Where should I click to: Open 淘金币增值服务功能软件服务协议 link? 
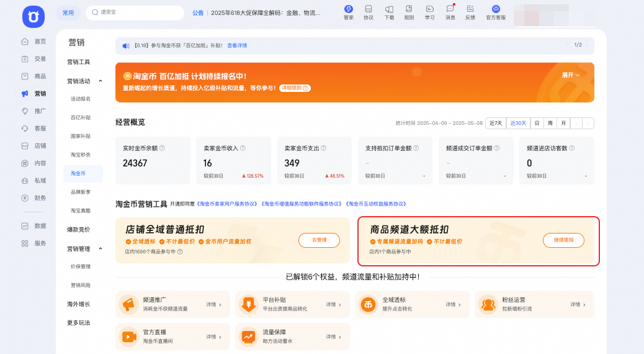point(302,204)
